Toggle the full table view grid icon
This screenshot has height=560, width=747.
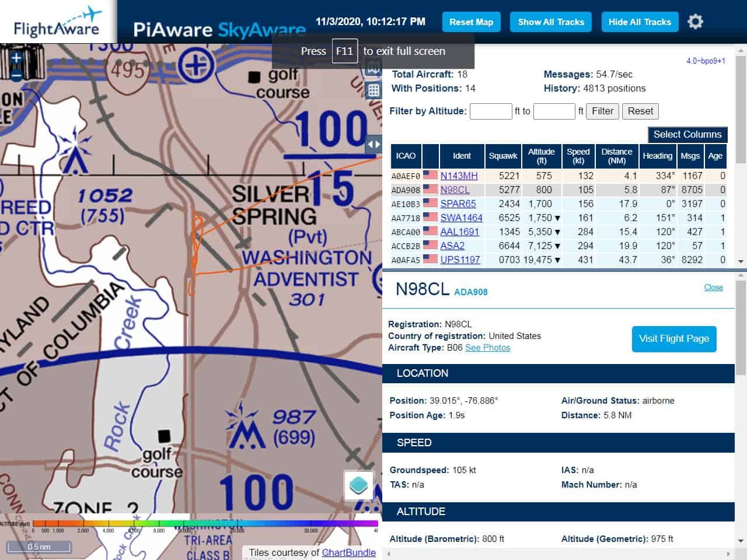(x=373, y=90)
